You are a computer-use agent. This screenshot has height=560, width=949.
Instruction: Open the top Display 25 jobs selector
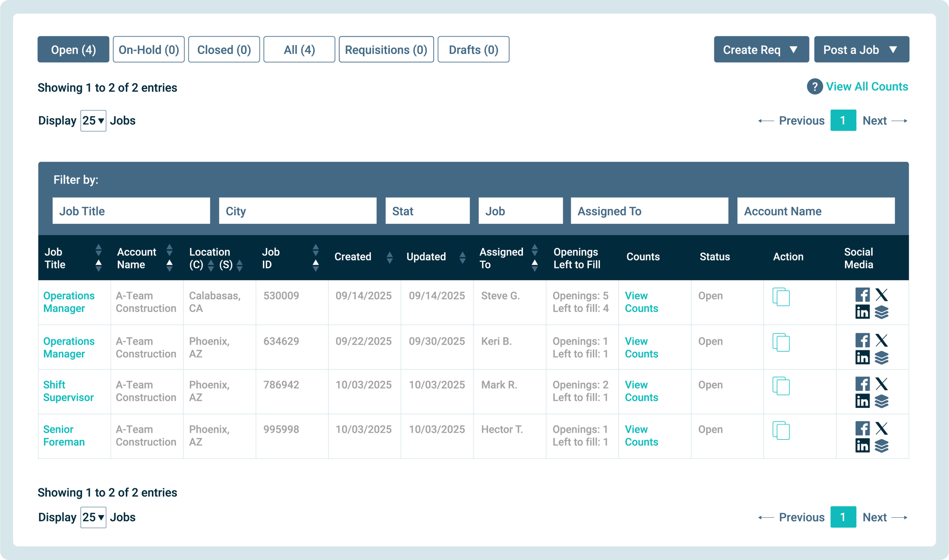tap(93, 120)
